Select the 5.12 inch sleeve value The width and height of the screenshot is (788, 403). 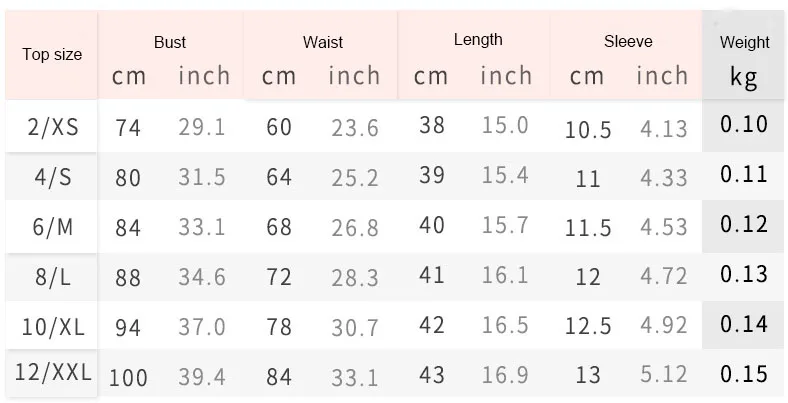click(x=662, y=376)
